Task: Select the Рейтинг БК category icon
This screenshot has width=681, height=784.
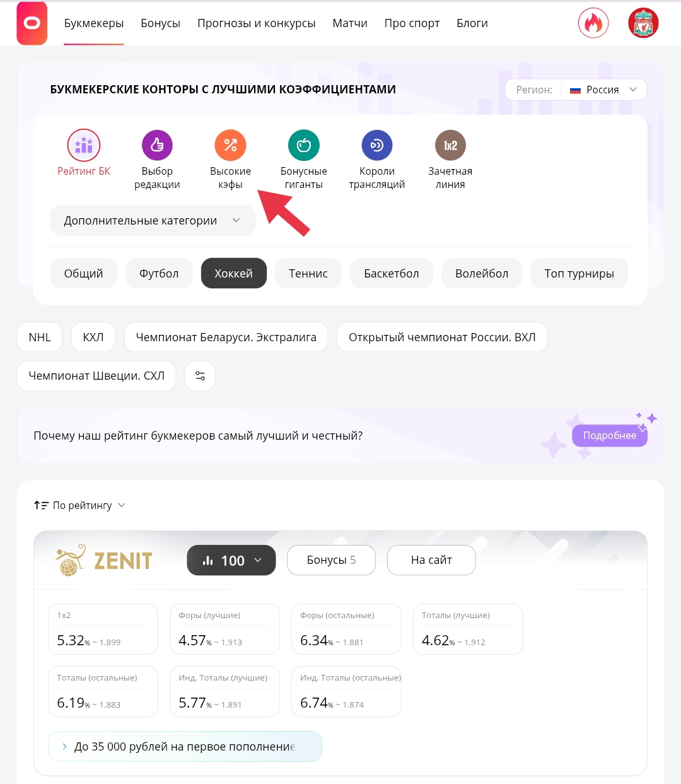Action: (x=84, y=145)
